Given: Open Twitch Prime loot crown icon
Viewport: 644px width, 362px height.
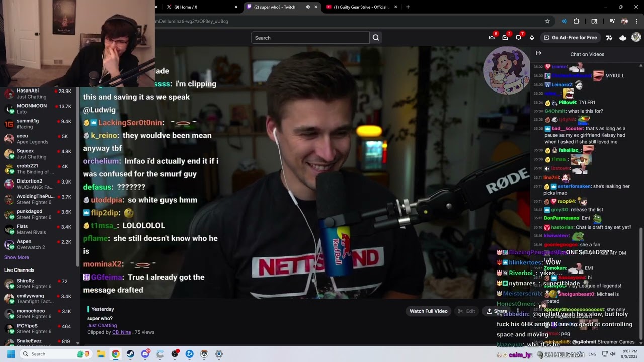Looking at the screenshot, I should [492, 38].
